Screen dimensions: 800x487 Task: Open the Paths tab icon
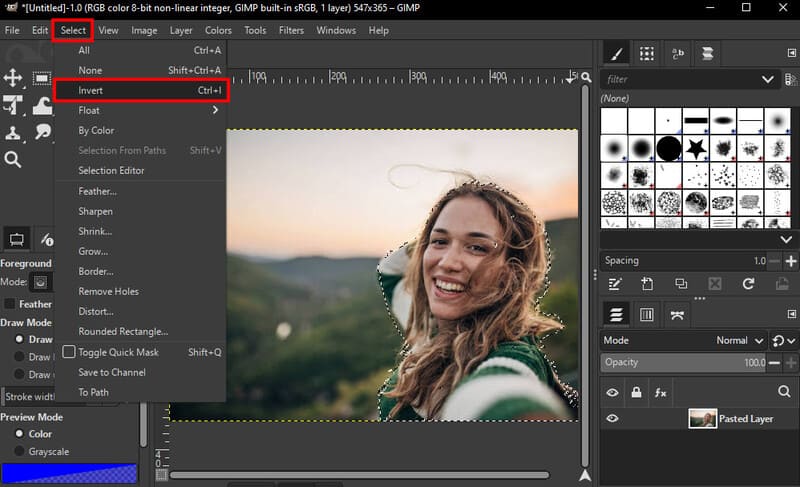click(x=677, y=315)
